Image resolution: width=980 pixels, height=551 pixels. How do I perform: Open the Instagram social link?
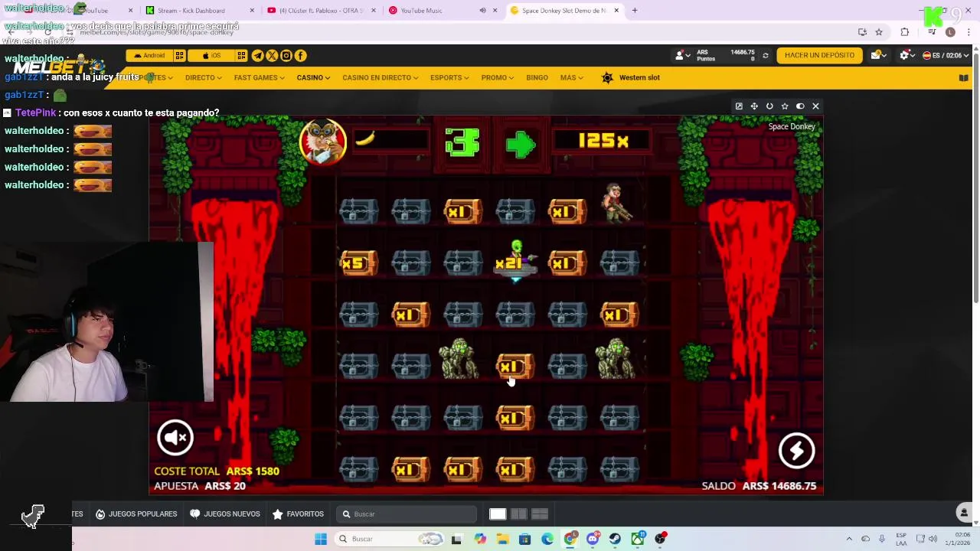pyautogui.click(x=286, y=55)
